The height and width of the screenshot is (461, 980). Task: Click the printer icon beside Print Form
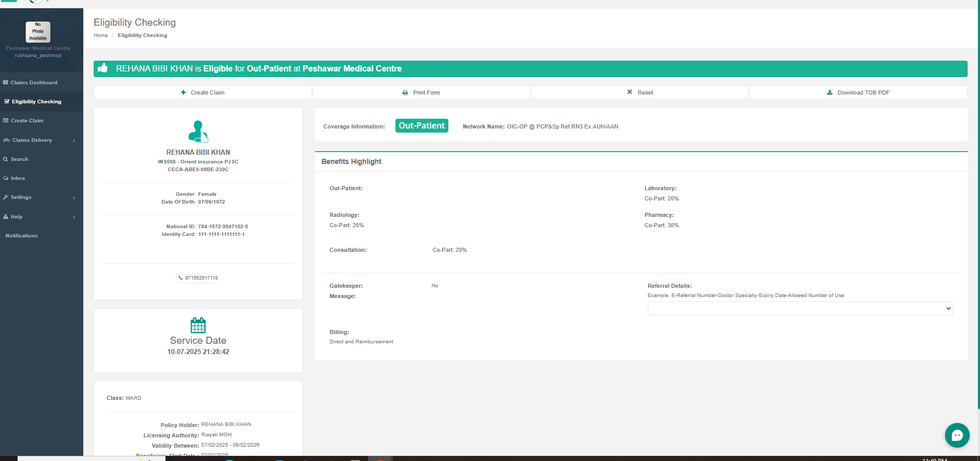coord(405,93)
